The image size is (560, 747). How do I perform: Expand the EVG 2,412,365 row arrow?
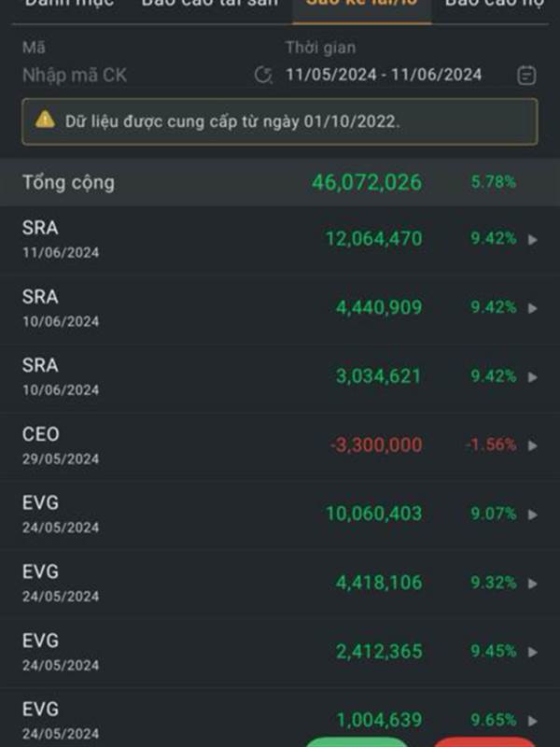point(533,652)
